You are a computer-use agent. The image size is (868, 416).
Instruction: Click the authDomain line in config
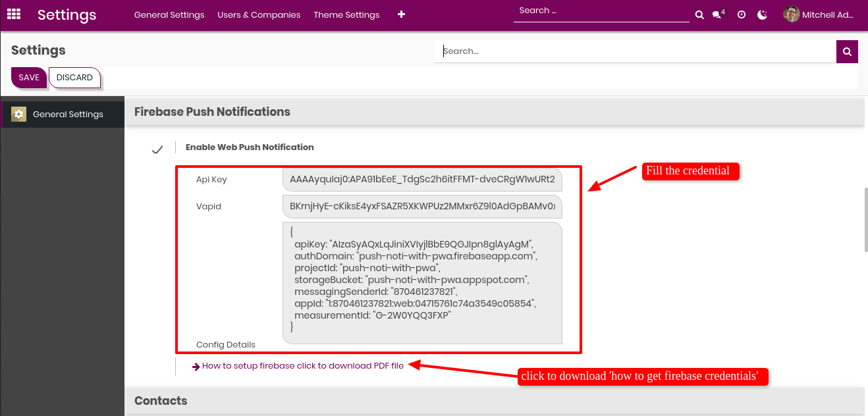pyautogui.click(x=416, y=256)
